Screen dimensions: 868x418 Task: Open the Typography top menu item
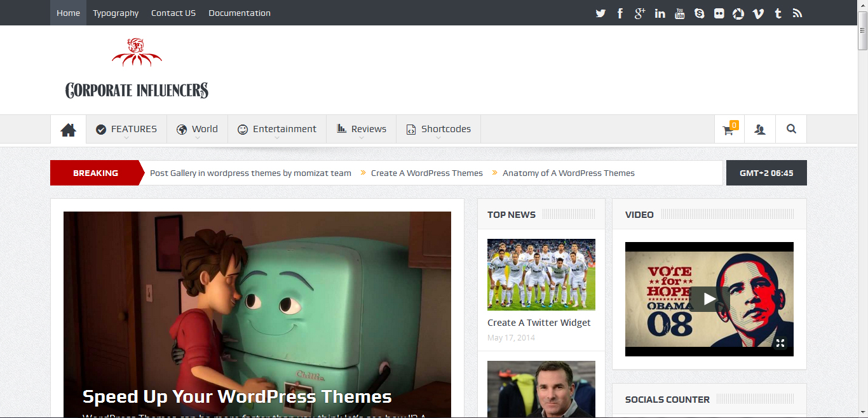[x=116, y=13]
